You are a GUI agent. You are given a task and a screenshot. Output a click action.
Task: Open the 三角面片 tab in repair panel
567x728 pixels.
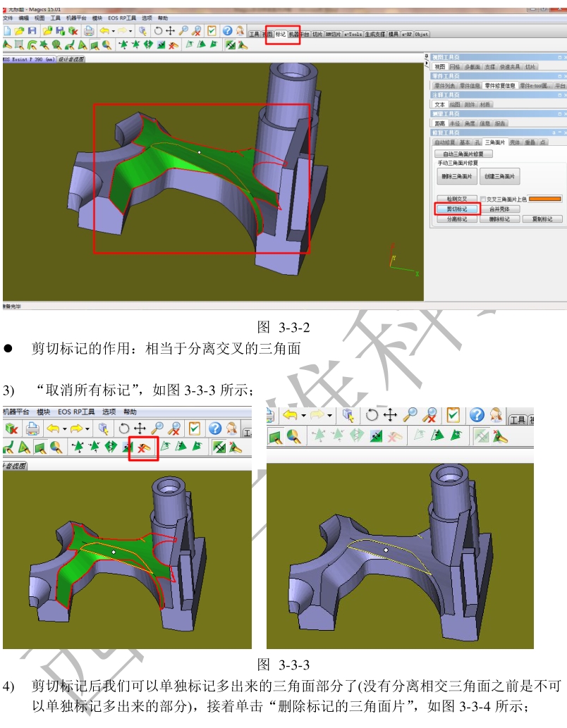click(x=494, y=142)
